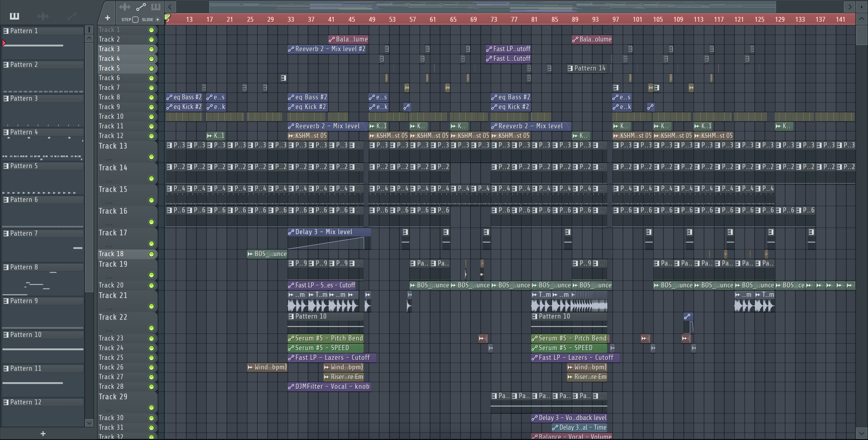Click up arrow in pattern picker scrollbar

click(x=89, y=38)
